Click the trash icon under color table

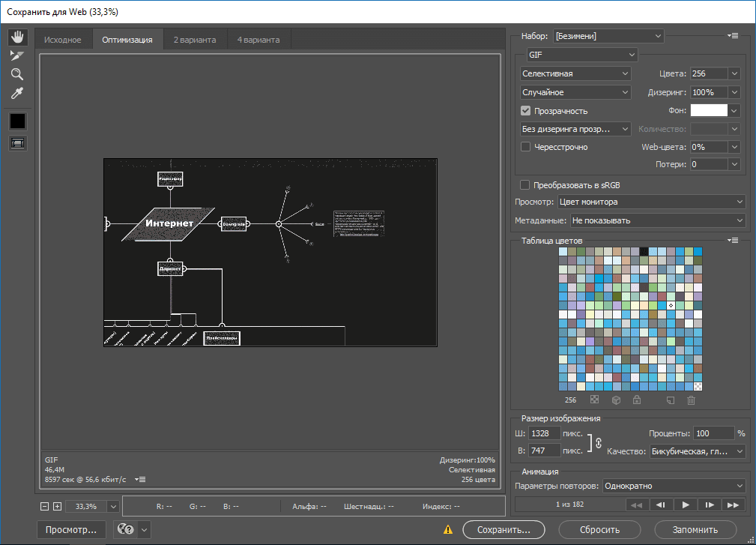(x=691, y=400)
